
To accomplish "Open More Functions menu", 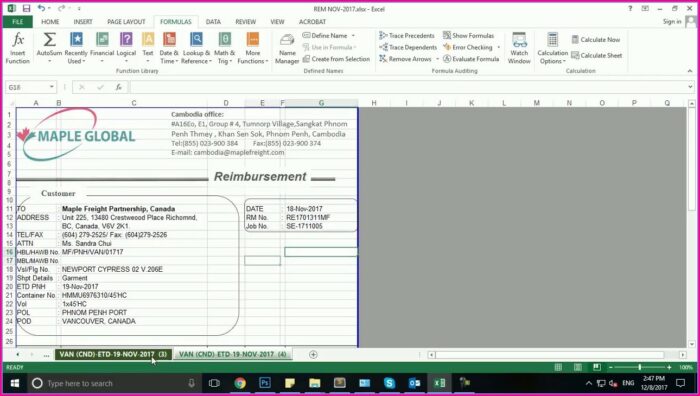I will (x=252, y=48).
